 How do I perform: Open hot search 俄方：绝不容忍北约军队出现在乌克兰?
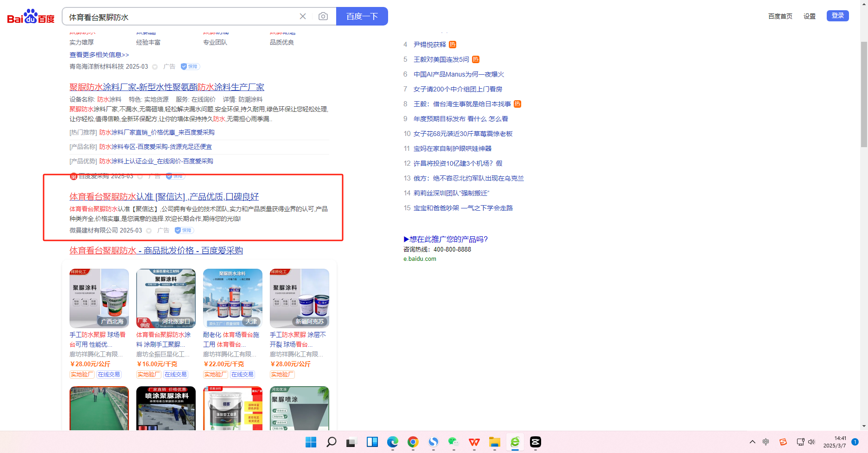tap(469, 178)
